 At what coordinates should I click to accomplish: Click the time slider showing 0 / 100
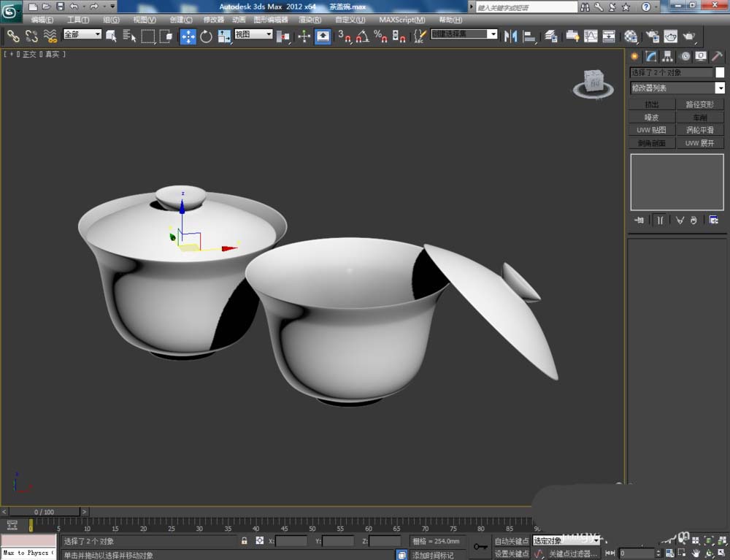pyautogui.click(x=45, y=512)
